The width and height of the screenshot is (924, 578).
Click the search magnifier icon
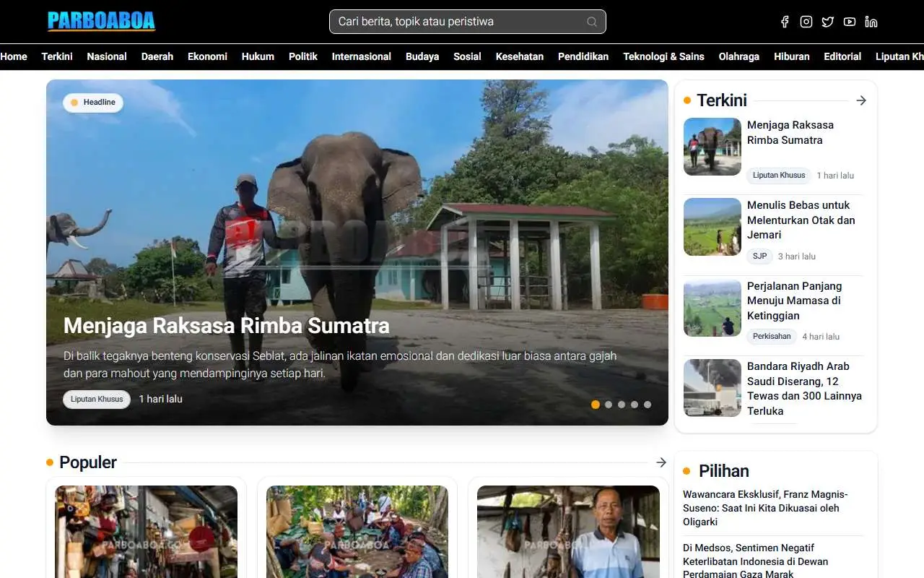[x=592, y=22]
